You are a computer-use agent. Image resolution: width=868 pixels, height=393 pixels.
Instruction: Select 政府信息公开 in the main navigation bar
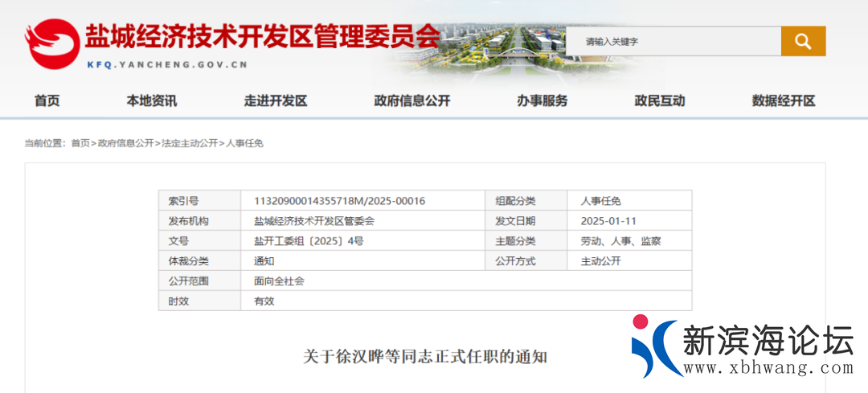coord(412,100)
